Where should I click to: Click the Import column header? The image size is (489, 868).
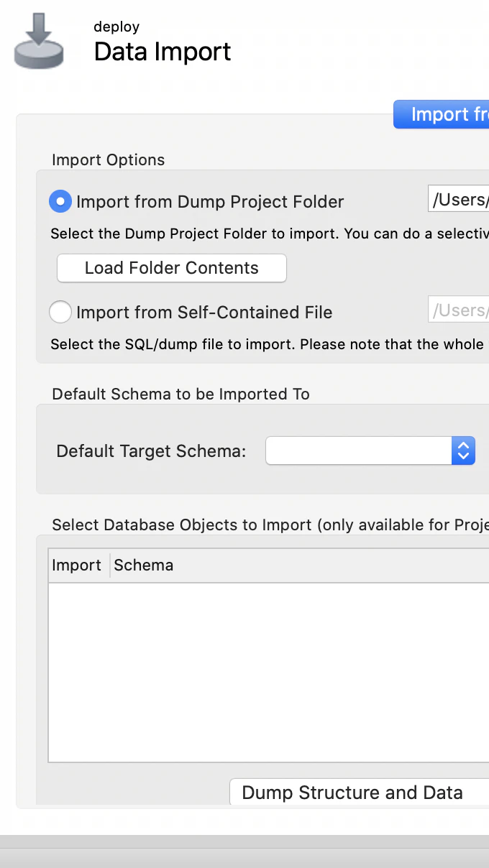tap(77, 565)
